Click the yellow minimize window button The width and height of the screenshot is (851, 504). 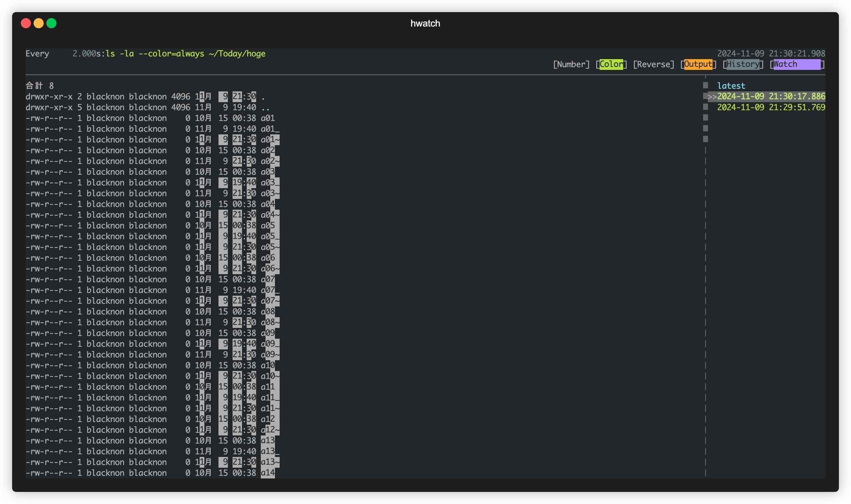[39, 23]
